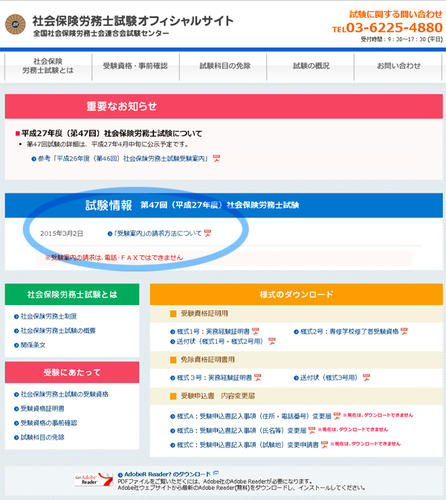The width and height of the screenshot is (446, 500).
Task: Open お問い合わせ navigation tab
Action: (x=399, y=66)
